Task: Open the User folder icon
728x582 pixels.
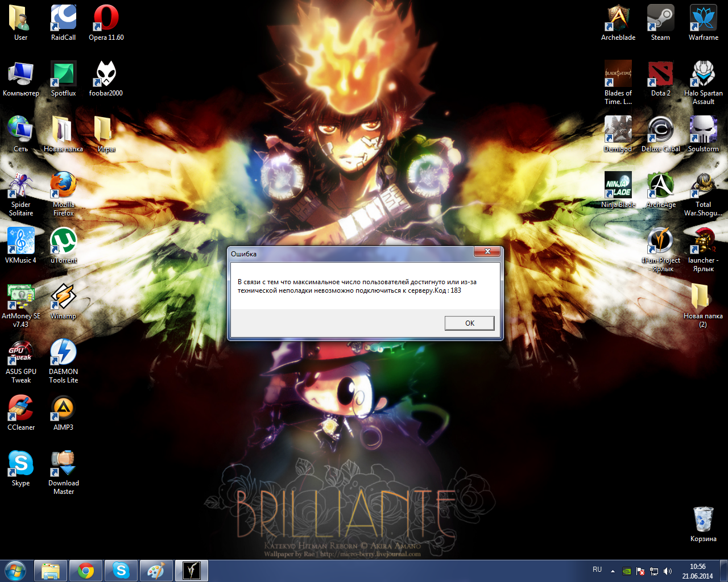Action: 21,23
